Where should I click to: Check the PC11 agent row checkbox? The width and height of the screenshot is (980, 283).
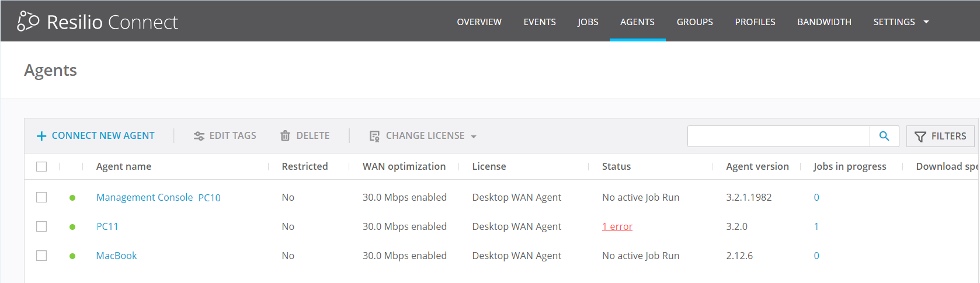pos(41,226)
